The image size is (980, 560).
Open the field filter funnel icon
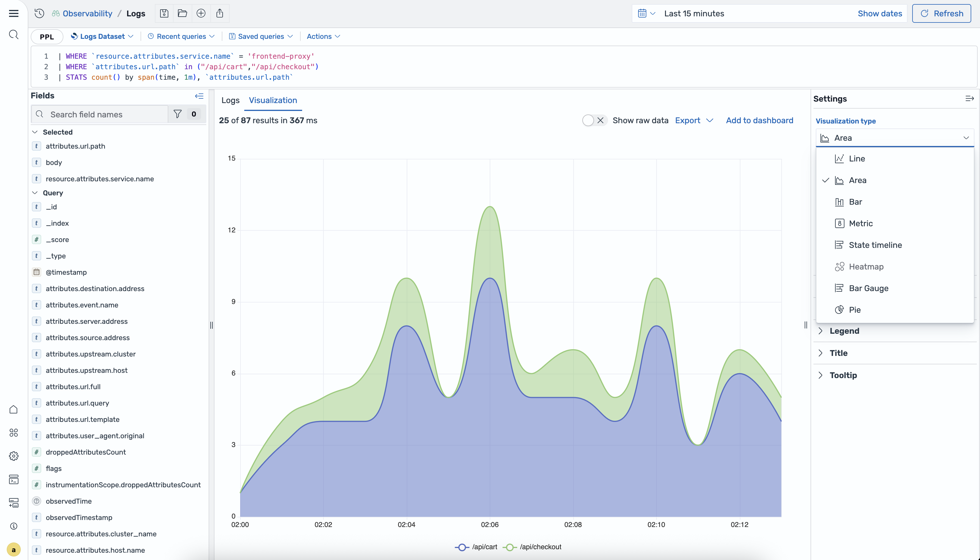pyautogui.click(x=177, y=114)
